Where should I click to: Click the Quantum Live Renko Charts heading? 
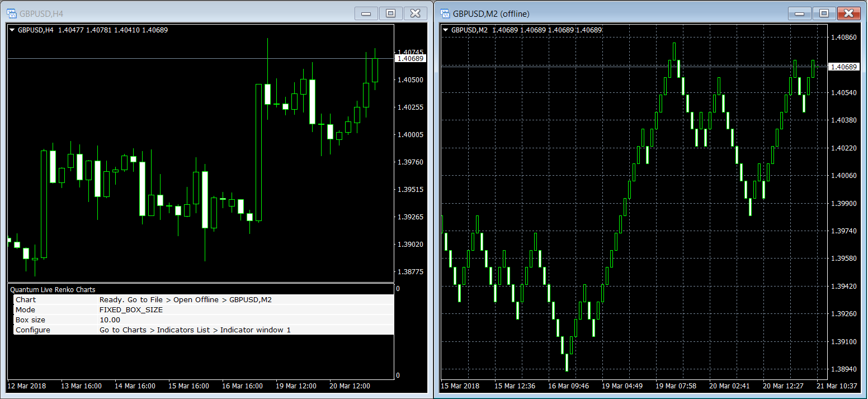click(x=53, y=290)
